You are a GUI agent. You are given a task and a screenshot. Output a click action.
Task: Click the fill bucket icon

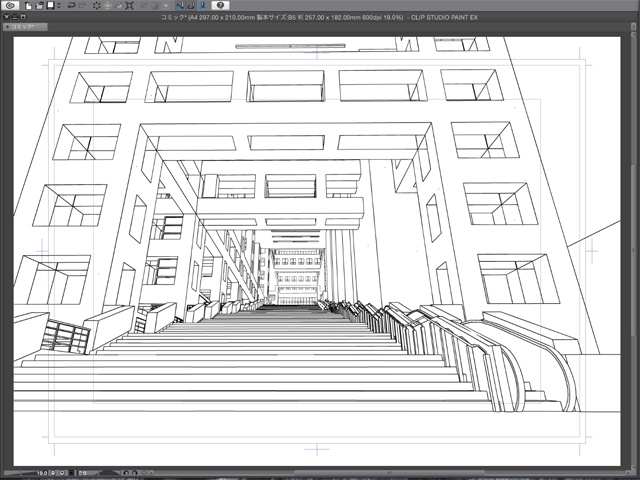(x=118, y=6)
